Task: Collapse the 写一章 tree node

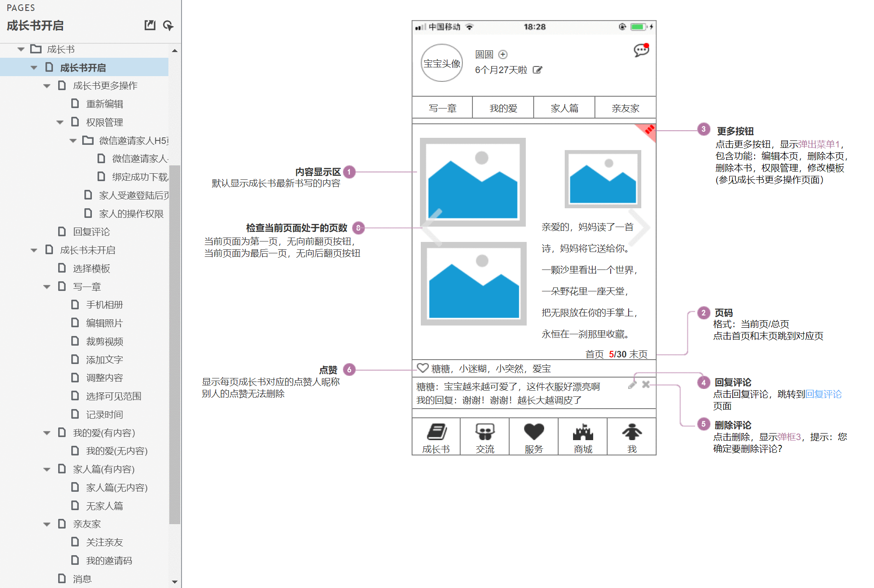Action: click(x=47, y=287)
